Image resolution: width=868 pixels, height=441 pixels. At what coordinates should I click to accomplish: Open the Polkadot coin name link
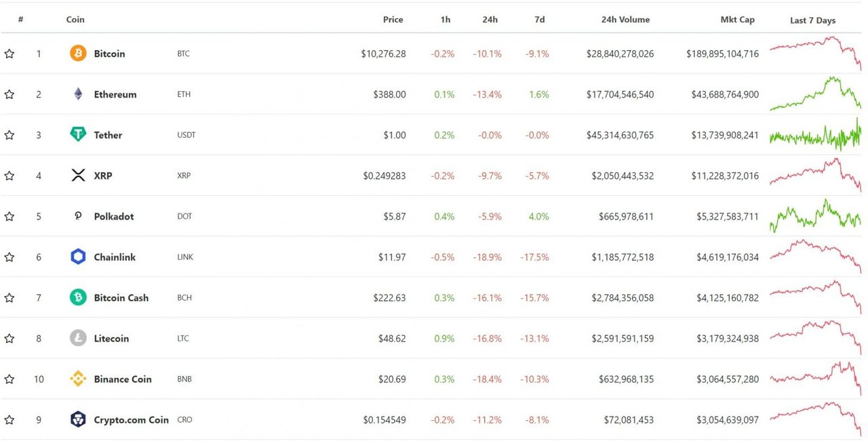114,216
